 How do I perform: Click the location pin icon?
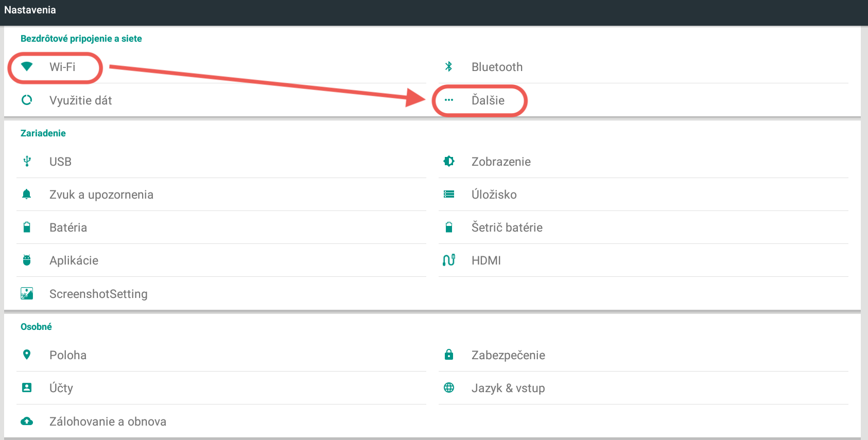(27, 355)
